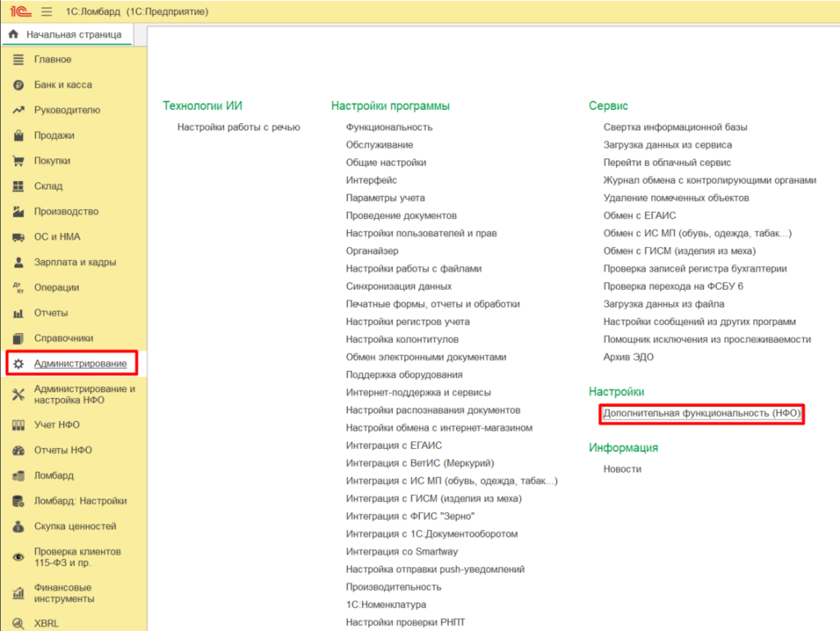840x631 pixels.
Task: Click the XBRL magnifier icon
Action: (18, 624)
